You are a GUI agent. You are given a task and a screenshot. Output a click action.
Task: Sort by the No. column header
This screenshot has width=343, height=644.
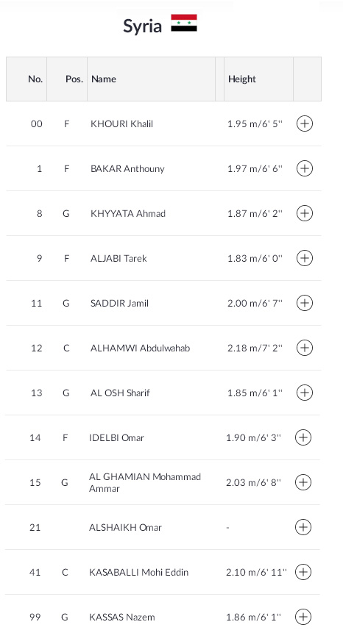(x=35, y=79)
